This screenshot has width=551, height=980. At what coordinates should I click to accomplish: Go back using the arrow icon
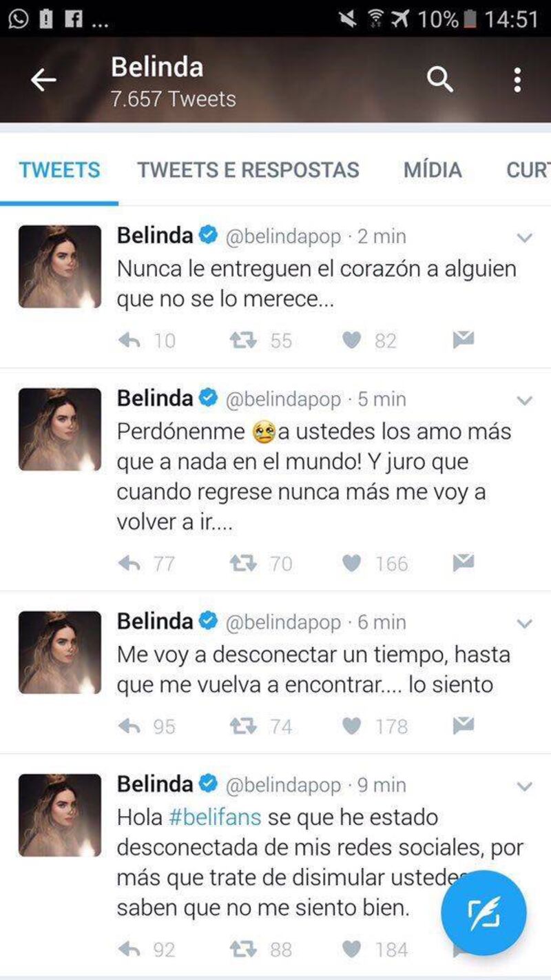click(43, 81)
